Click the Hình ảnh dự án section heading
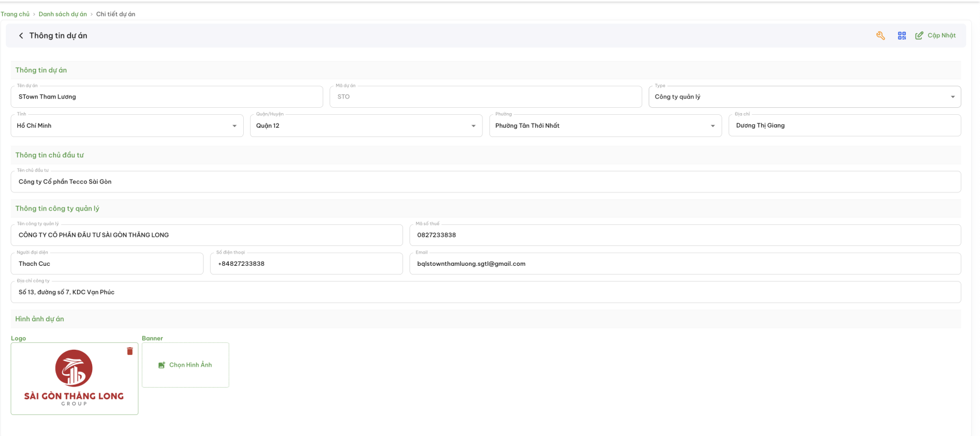The width and height of the screenshot is (980, 436). (x=40, y=319)
